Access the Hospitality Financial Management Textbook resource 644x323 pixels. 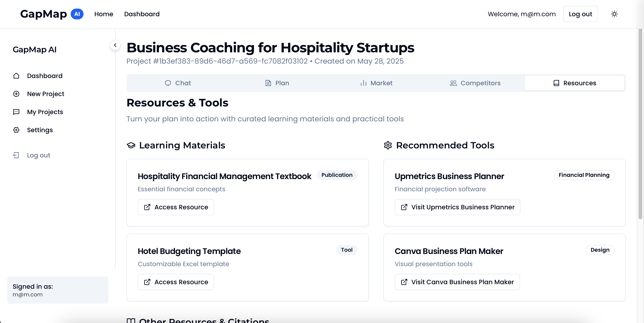(176, 207)
